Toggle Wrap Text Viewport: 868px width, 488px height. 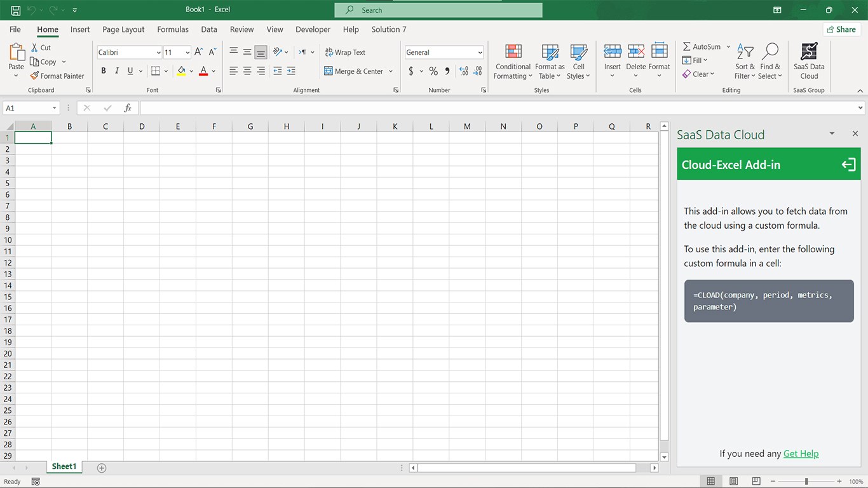(x=345, y=52)
